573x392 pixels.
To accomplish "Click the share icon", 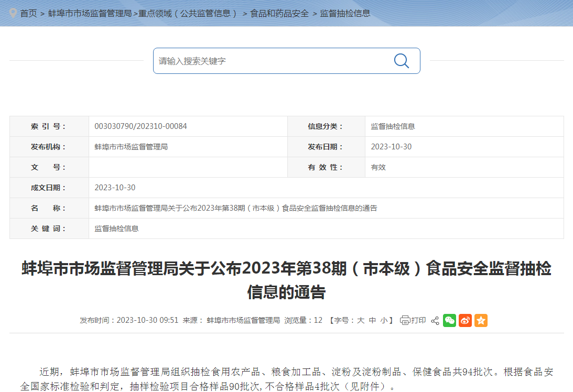I will click(435, 320).
